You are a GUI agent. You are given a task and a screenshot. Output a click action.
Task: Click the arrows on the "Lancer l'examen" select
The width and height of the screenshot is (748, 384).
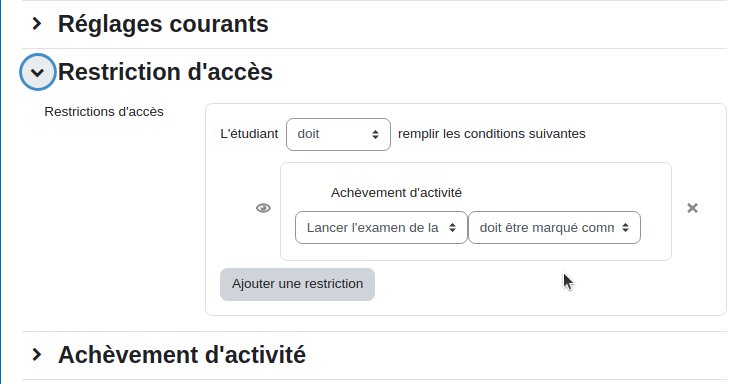452,228
